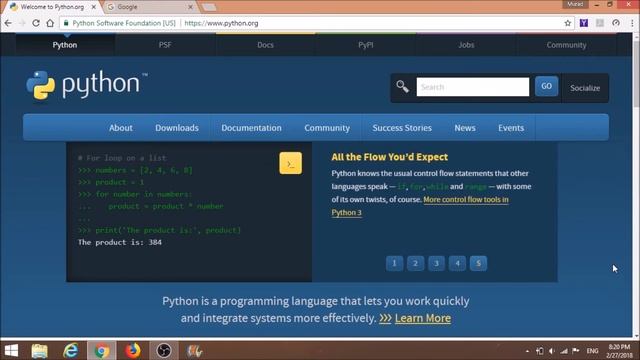Open the Events navigation menu
Viewport: 640px width, 360px height.
click(x=511, y=128)
